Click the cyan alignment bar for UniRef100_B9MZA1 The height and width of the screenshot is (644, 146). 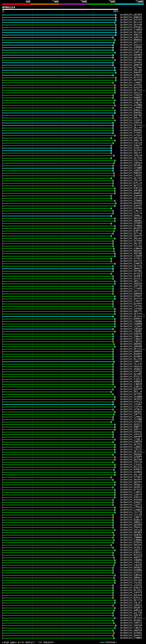pos(59,113)
